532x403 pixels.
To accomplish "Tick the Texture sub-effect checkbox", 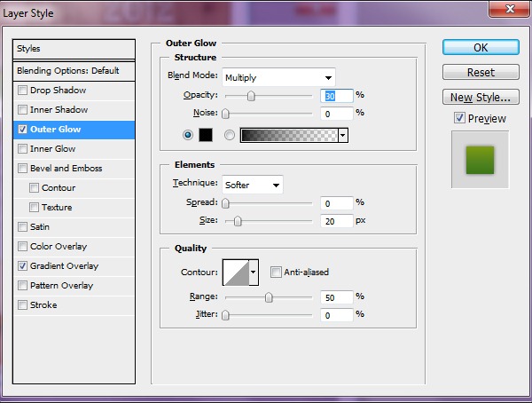I will [34, 208].
